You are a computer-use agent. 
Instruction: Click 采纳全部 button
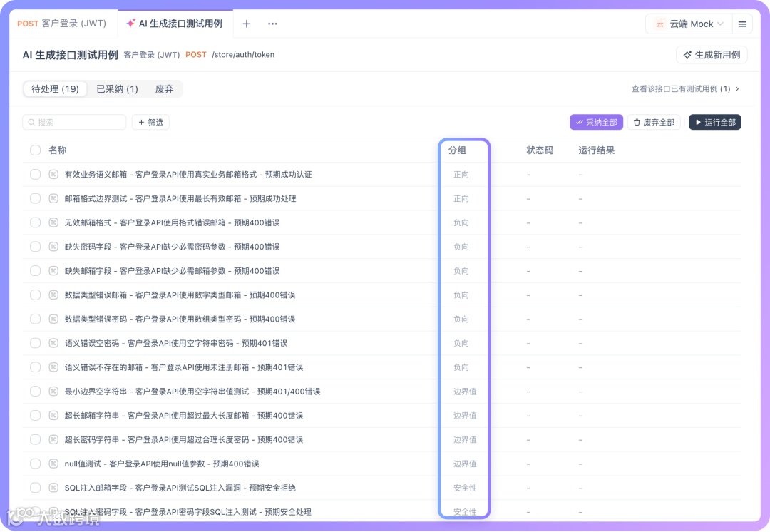click(596, 123)
